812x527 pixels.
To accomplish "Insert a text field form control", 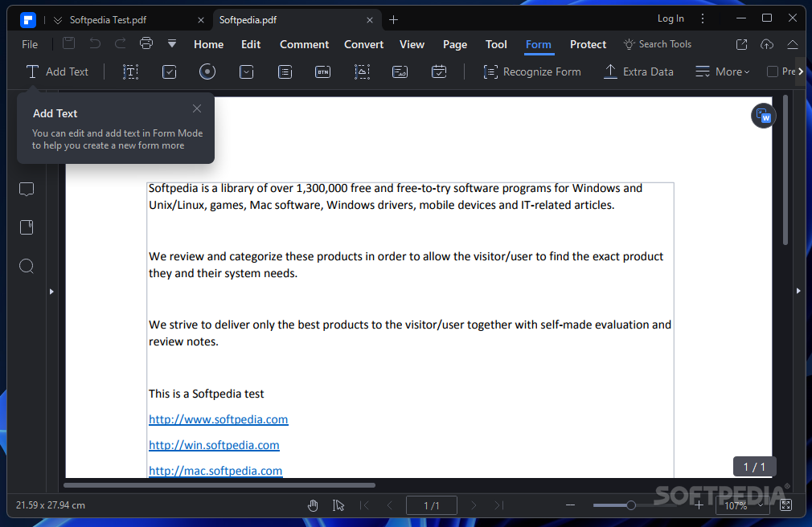I will (130, 72).
